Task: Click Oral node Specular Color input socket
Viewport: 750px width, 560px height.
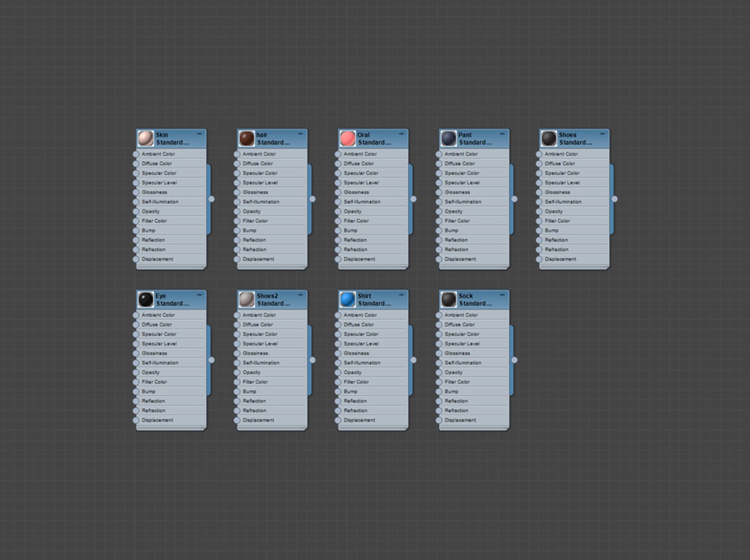Action: point(338,173)
